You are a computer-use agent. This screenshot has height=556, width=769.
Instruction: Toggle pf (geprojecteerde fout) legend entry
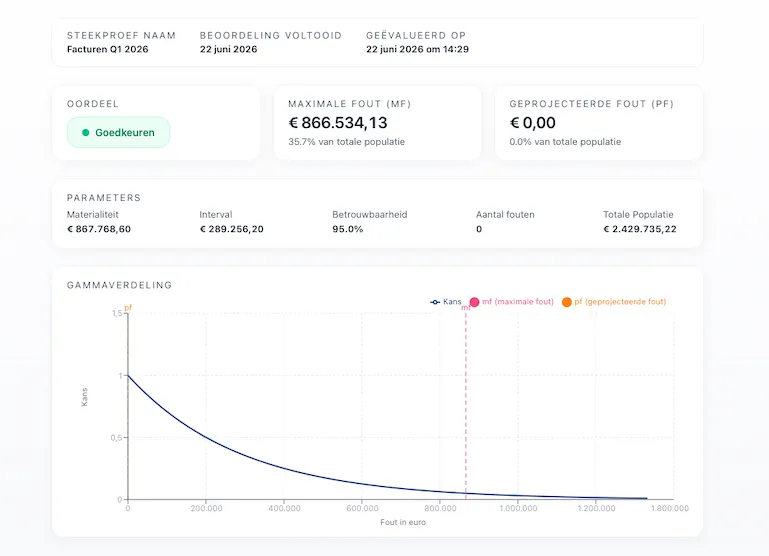point(614,302)
